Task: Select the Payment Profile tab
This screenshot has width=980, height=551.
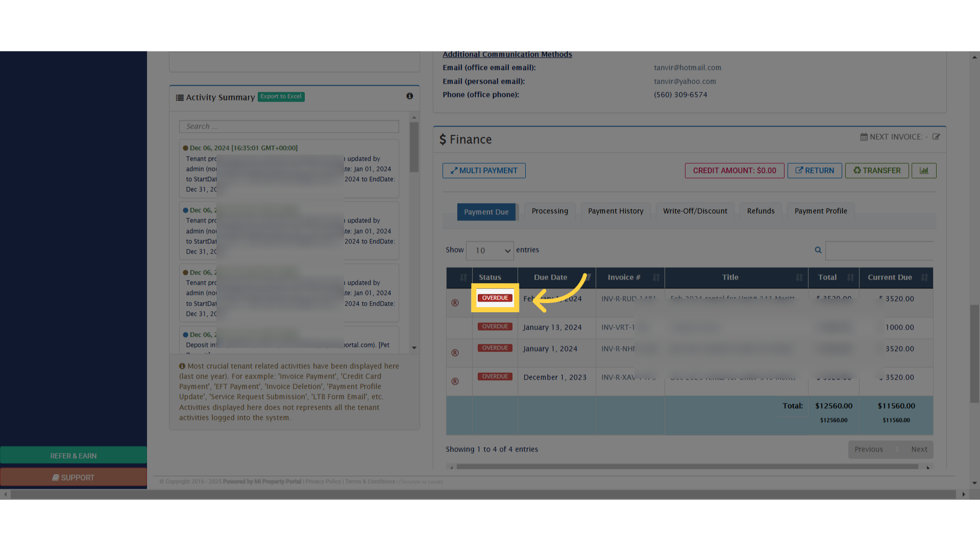Action: pyautogui.click(x=820, y=211)
